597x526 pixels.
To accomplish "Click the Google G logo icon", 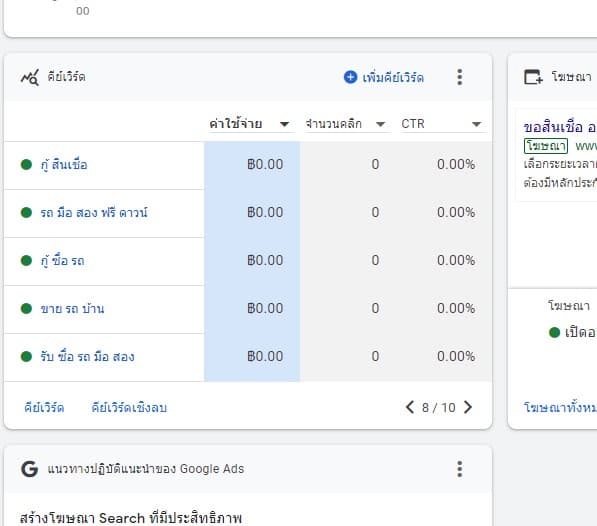I will pos(29,469).
